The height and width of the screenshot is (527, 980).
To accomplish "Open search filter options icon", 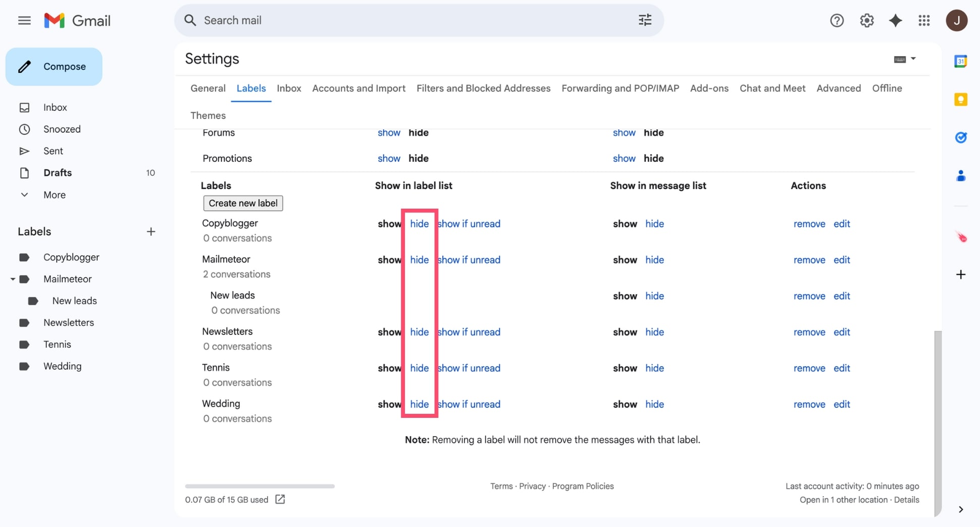I will pos(645,20).
